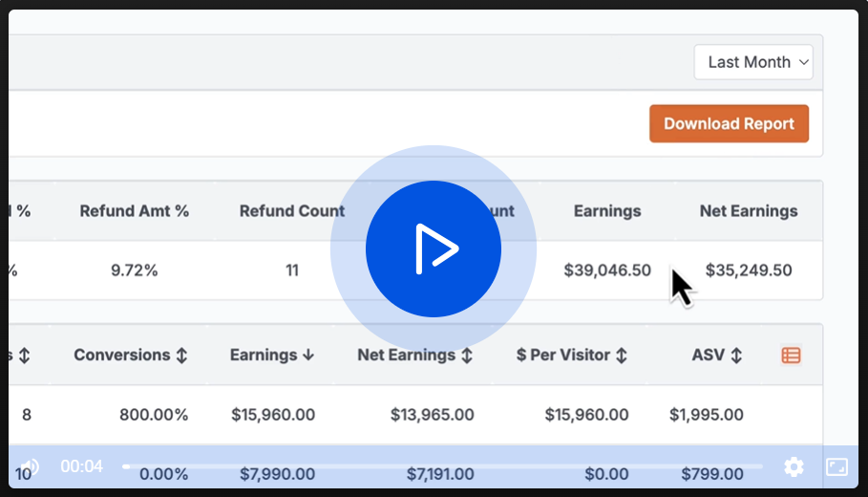The image size is (868, 497).
Task: Select the $39,046.50 Earnings total
Action: point(607,270)
